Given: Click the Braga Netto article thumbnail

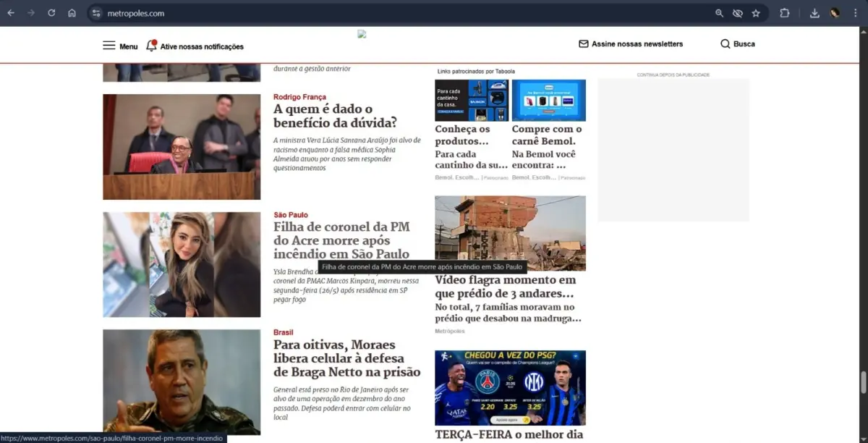Looking at the screenshot, I should [x=182, y=381].
